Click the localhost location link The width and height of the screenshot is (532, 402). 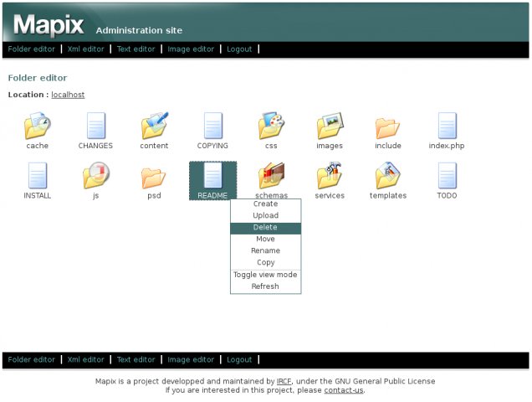(x=68, y=95)
